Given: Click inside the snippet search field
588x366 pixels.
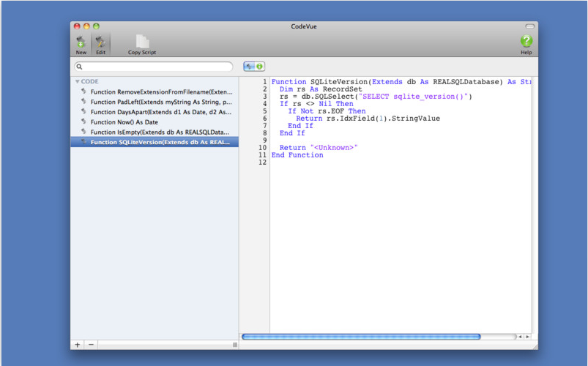Looking at the screenshot, I should pyautogui.click(x=154, y=67).
